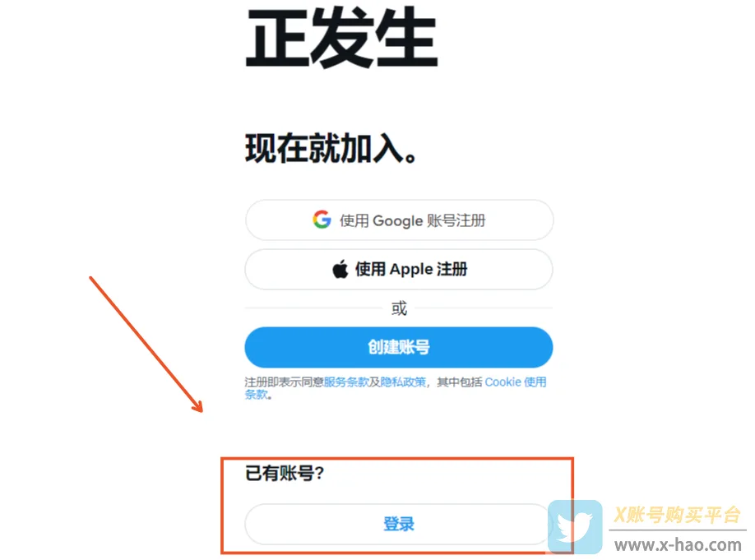Click the red arrow annotation head
Screen dimensions: 755x560
[197, 405]
